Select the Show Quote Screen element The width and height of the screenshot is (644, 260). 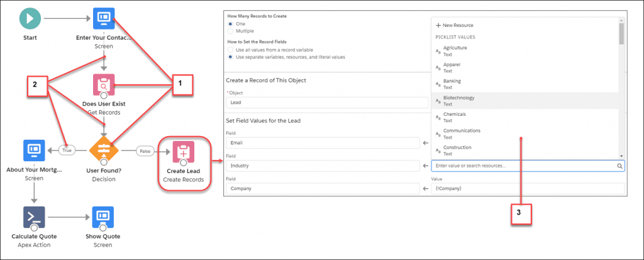[x=104, y=217]
